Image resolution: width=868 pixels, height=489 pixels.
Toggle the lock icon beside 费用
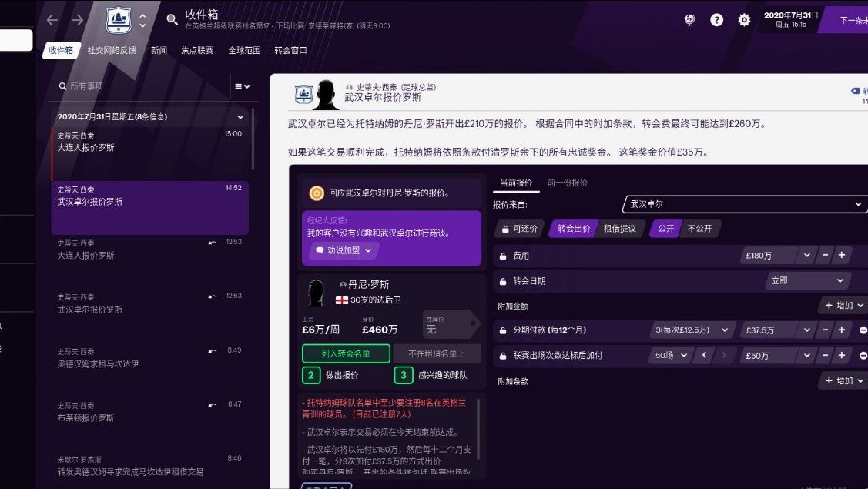(x=504, y=256)
